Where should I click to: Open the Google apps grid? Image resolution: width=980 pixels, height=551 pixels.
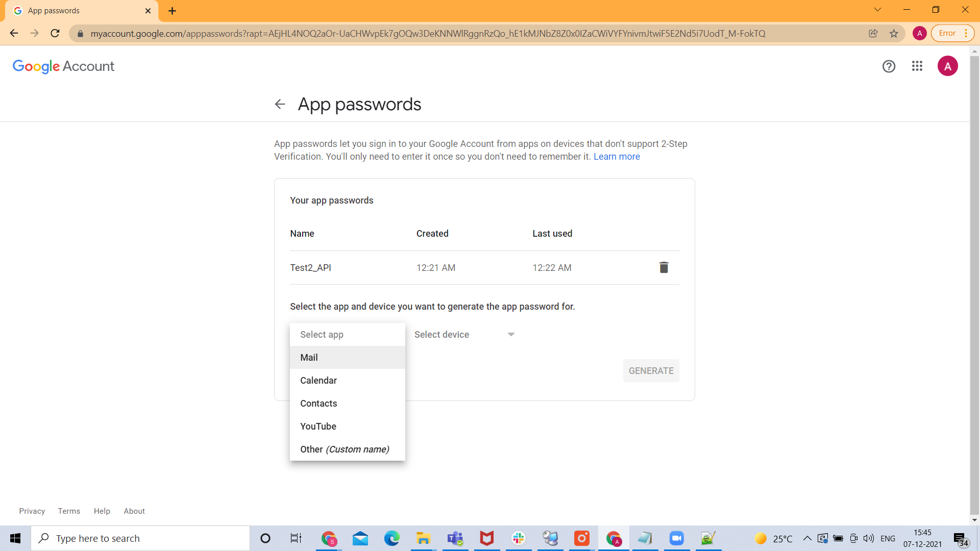coord(917,66)
